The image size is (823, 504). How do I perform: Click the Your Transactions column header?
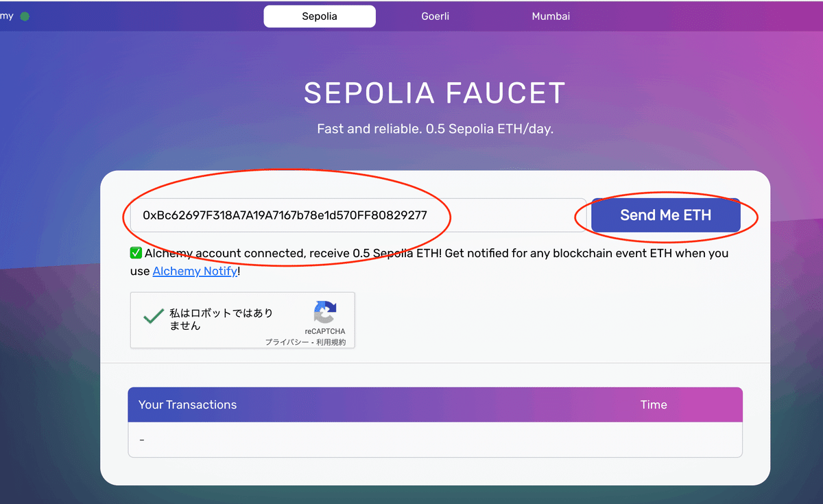[x=187, y=405]
